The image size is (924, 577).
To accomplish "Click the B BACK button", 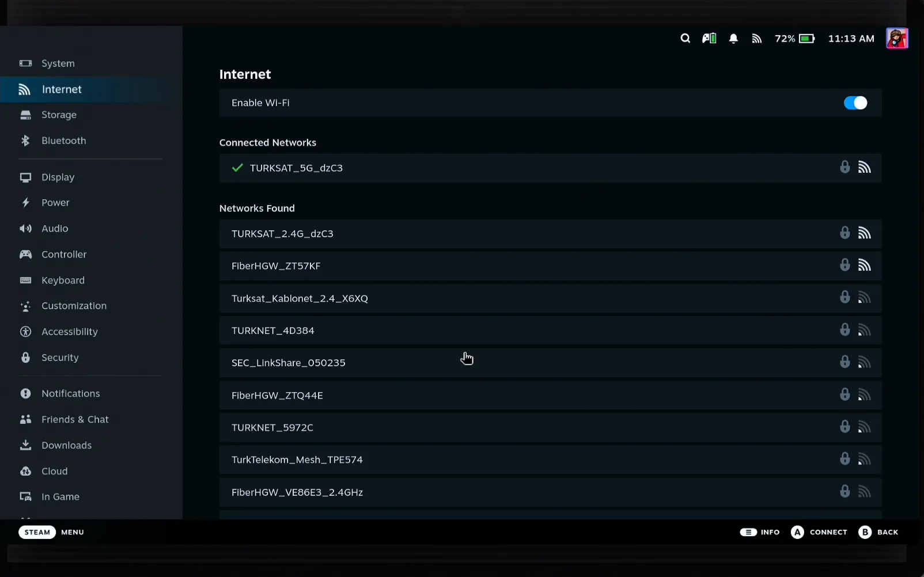I will (878, 532).
